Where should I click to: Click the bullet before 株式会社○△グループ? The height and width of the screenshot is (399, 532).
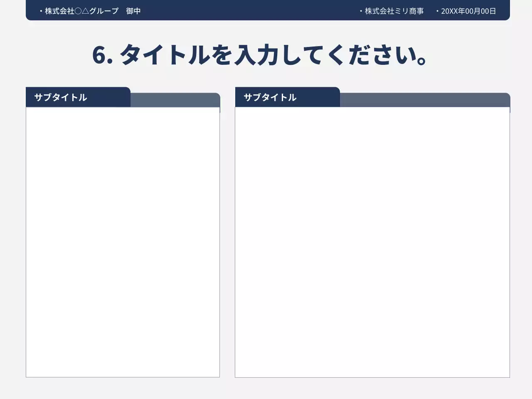point(41,11)
